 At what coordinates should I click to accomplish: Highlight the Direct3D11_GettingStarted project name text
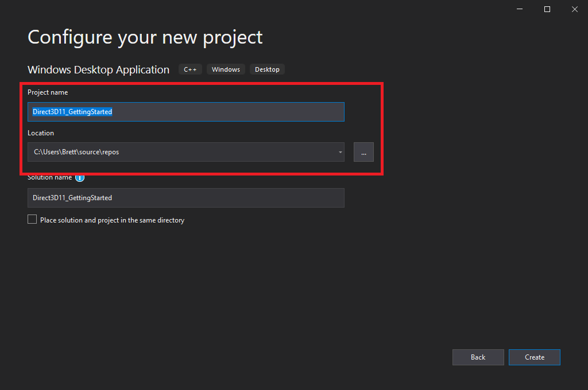click(x=72, y=112)
